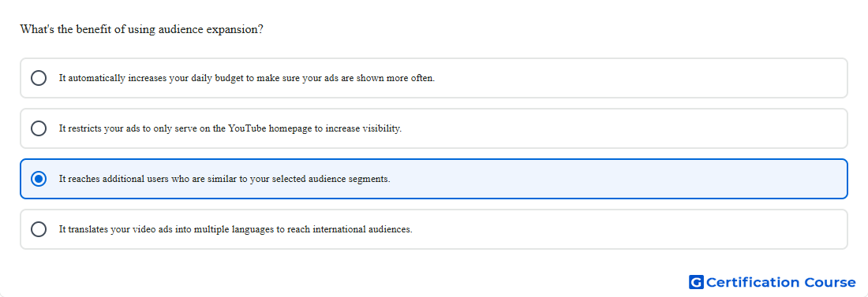Choose radio button for translating video ads

point(39,229)
